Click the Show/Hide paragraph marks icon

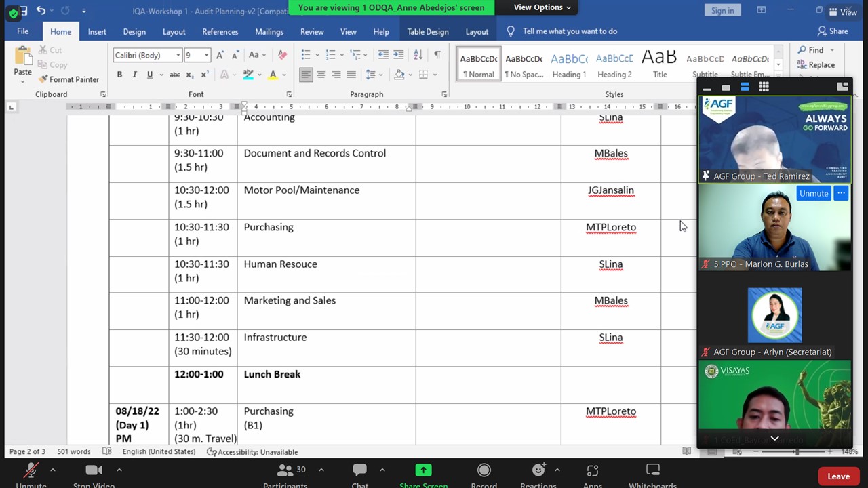coord(437,55)
